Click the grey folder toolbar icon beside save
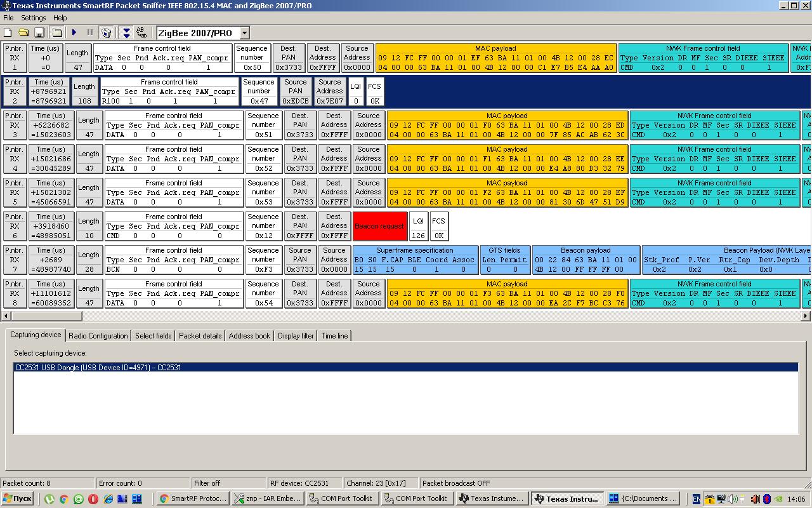The image size is (812, 508). click(57, 32)
